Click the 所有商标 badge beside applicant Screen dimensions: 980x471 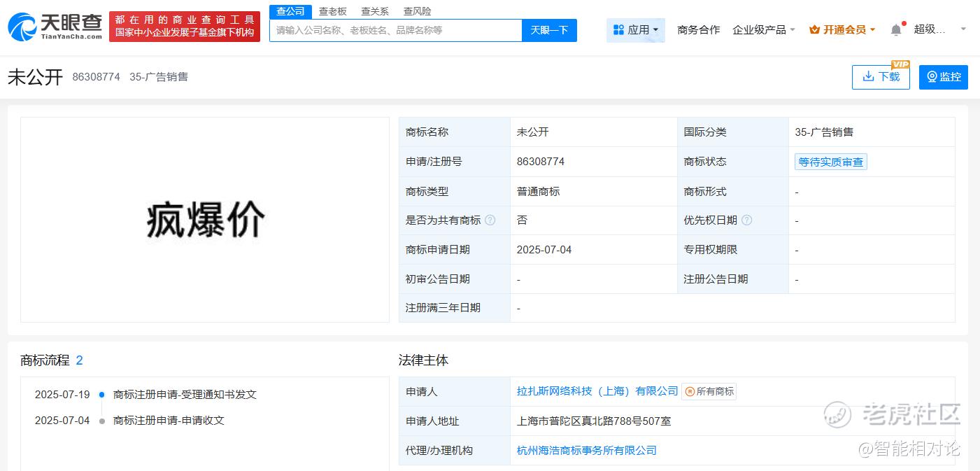tap(709, 391)
